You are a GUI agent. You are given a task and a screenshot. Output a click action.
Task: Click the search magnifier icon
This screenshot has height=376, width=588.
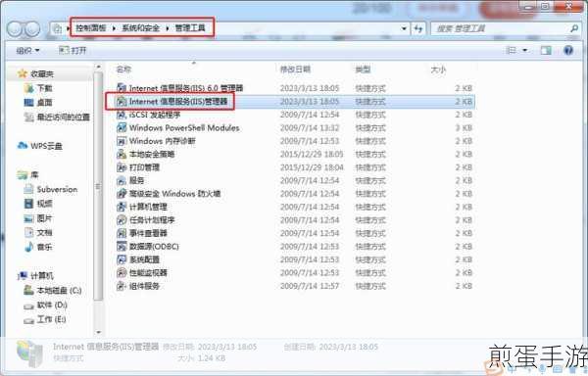pos(574,28)
